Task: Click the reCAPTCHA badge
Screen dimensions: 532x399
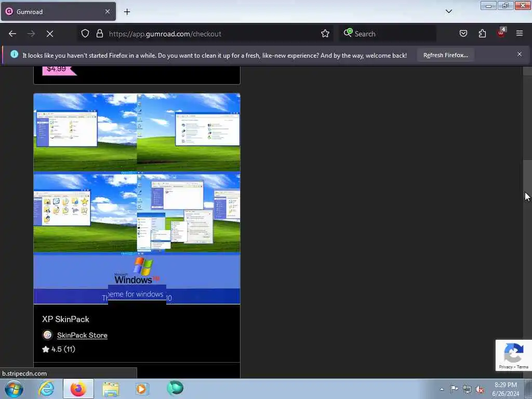Action: 513,355
